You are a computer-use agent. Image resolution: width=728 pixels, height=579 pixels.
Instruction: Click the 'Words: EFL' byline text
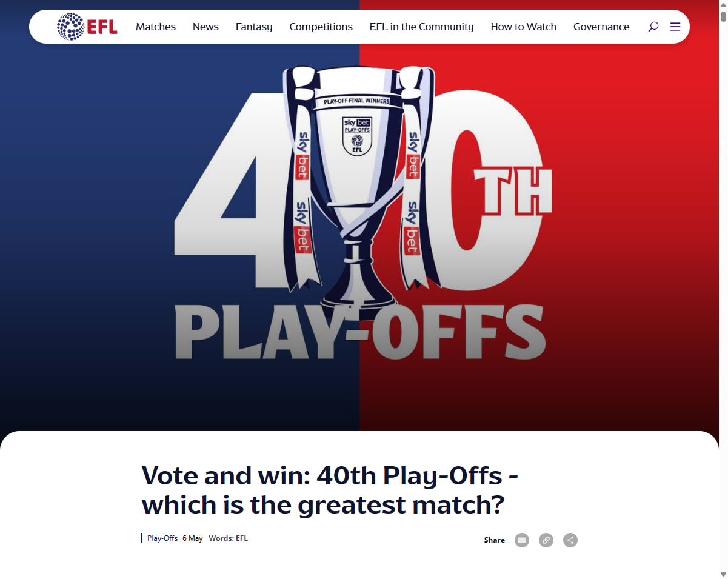coord(228,538)
